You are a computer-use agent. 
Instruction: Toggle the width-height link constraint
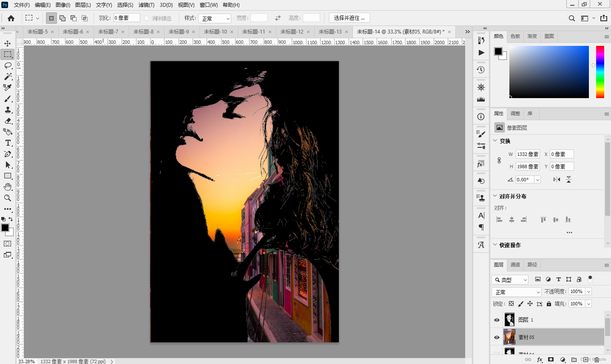(499, 160)
